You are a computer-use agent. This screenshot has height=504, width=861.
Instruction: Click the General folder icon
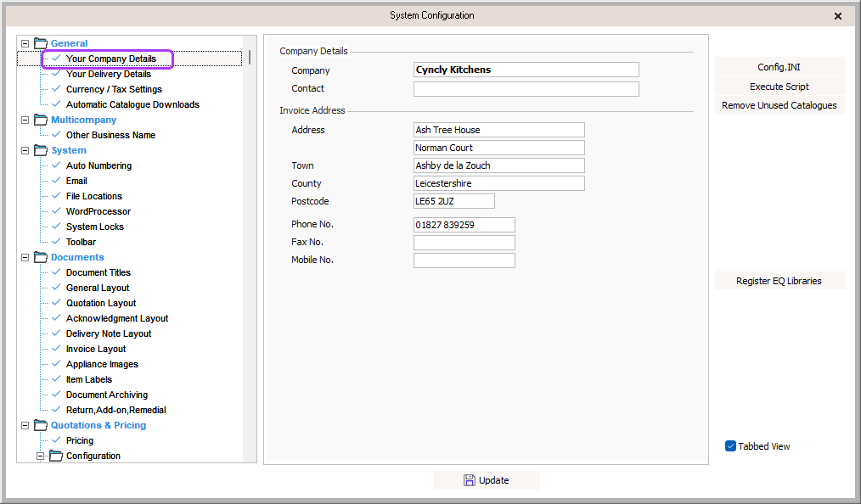[x=41, y=43]
